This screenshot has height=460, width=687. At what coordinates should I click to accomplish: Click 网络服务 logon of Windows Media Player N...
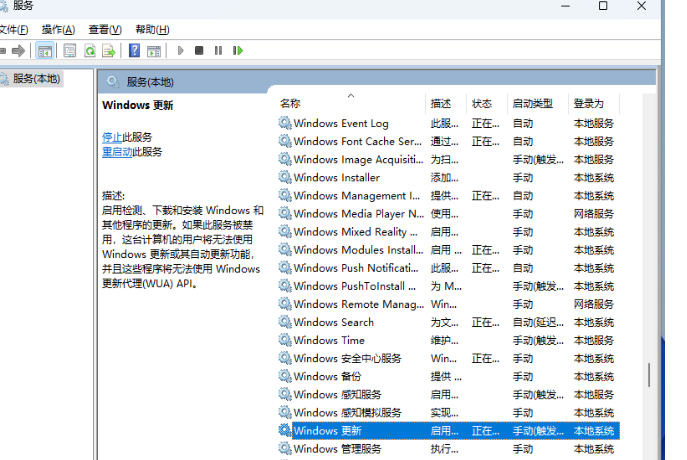594,214
